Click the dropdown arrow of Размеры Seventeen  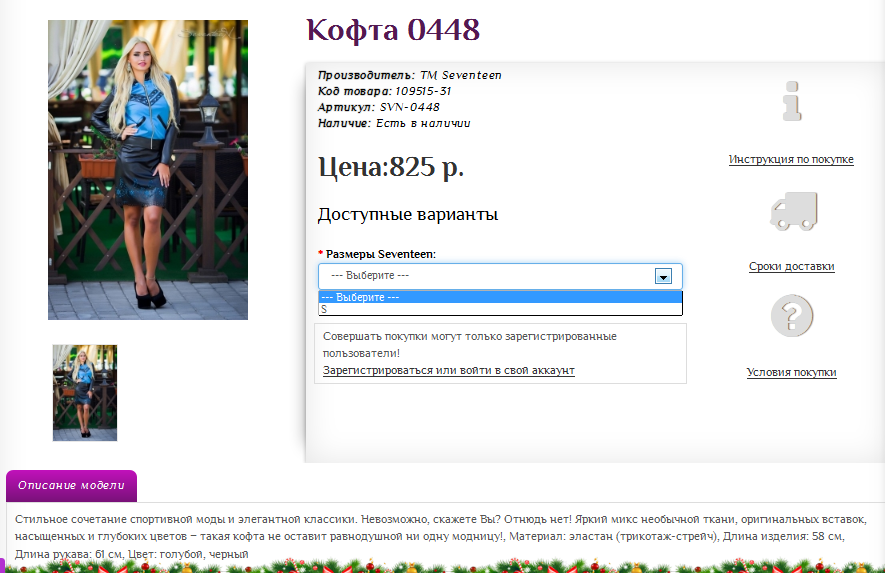(663, 276)
